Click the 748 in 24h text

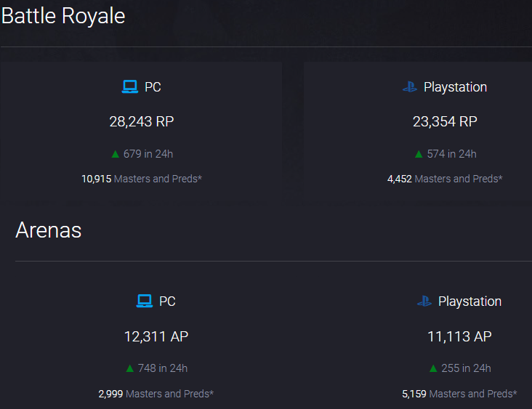(163, 368)
